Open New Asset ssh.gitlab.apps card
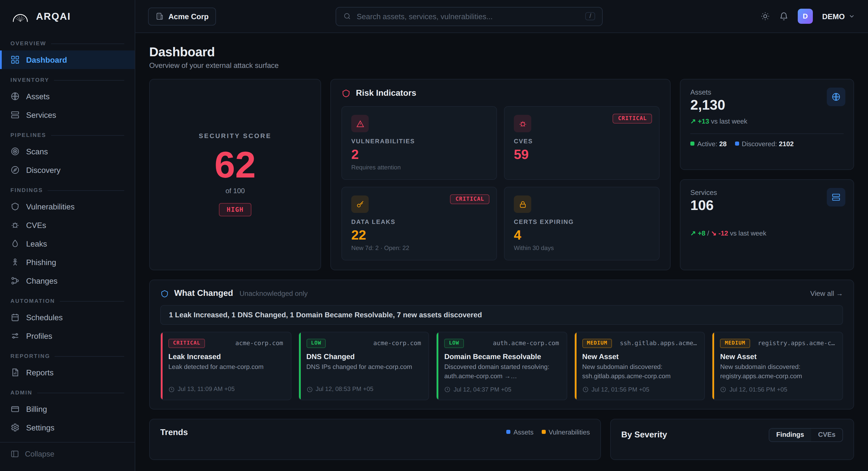This screenshot has width=868, height=471. pos(640,366)
